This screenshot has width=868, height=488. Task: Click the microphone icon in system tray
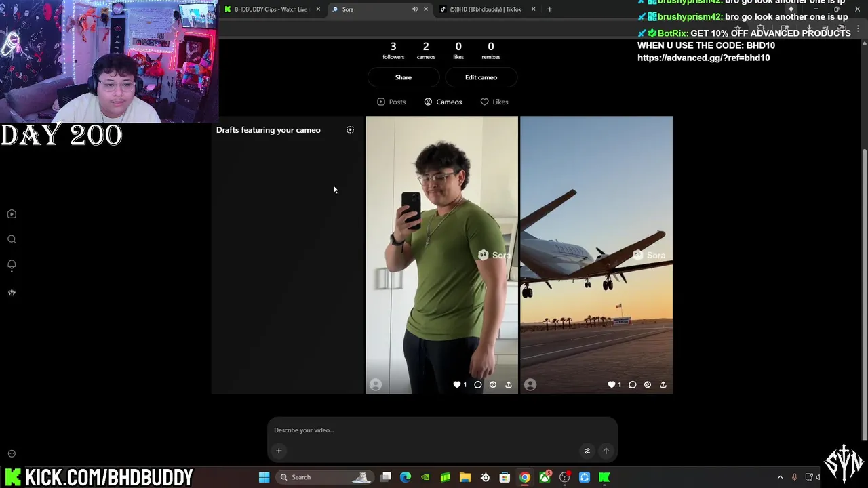click(795, 477)
